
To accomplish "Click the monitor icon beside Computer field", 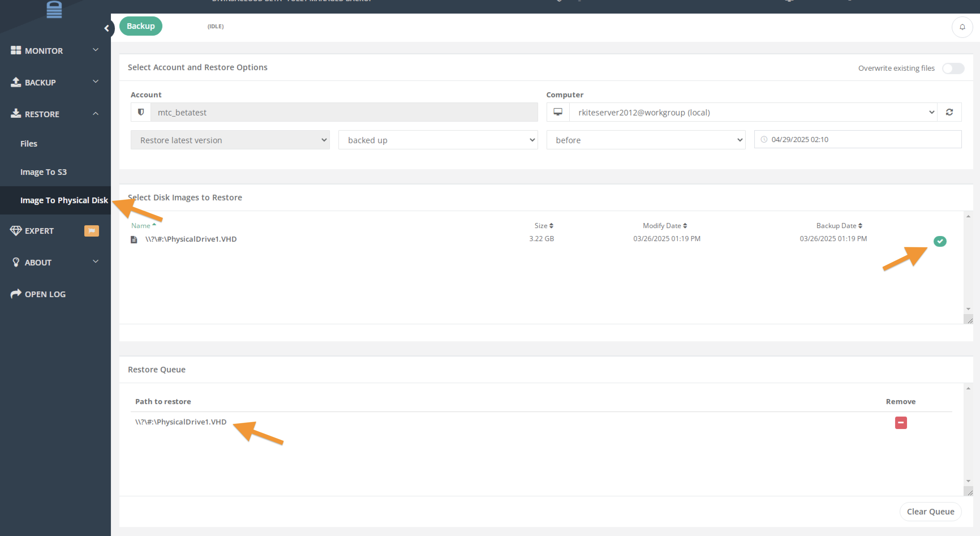I will (558, 112).
